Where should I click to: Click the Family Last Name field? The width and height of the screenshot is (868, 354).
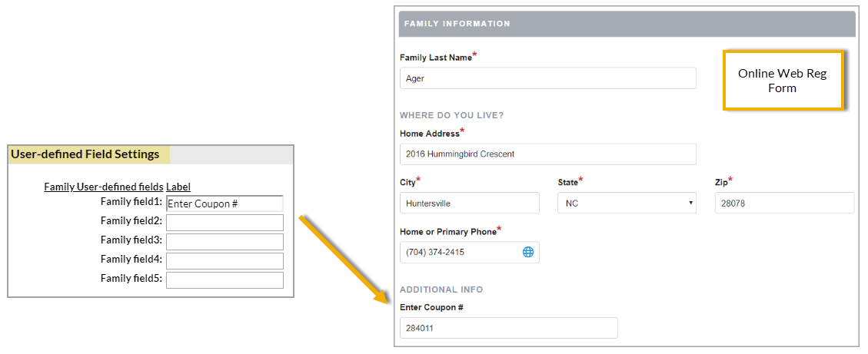click(547, 78)
